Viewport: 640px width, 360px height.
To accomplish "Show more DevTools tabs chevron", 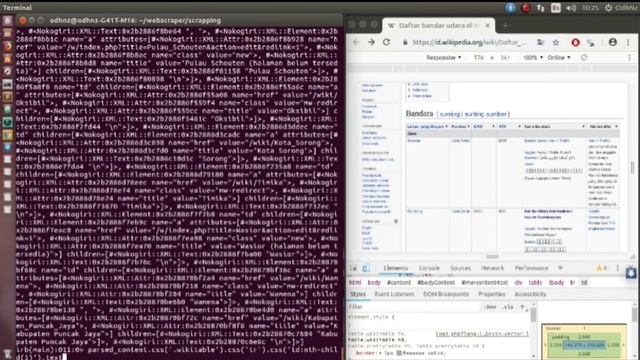I will tap(560, 268).
